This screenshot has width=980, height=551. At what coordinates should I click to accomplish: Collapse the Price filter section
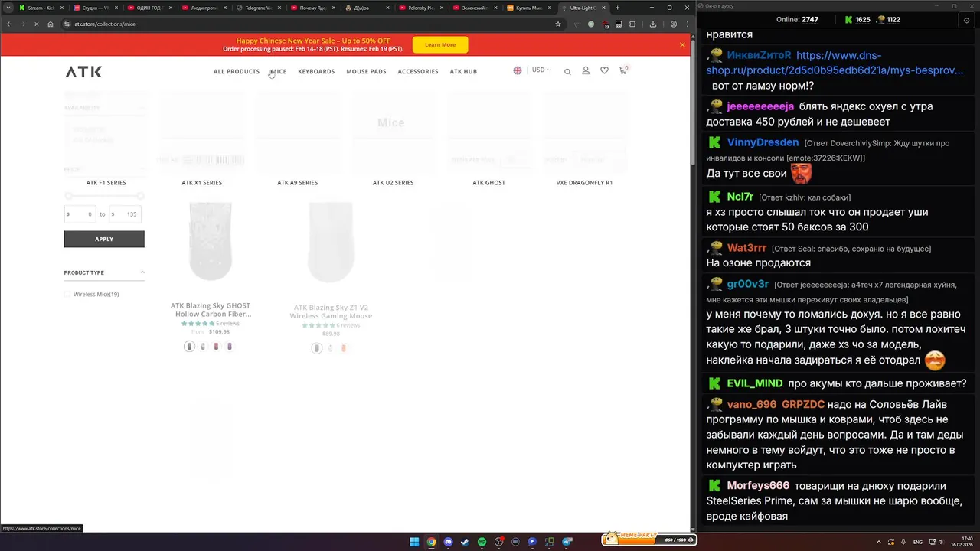pos(142,169)
